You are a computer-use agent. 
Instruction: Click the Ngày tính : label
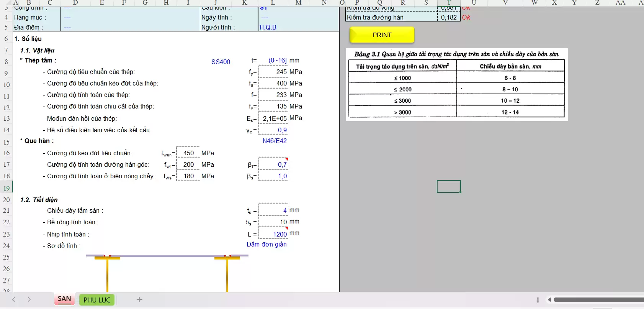(216, 17)
